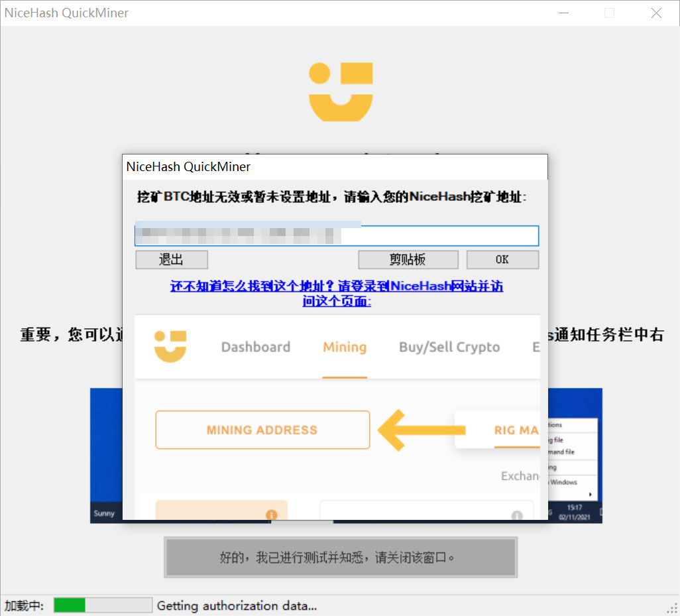This screenshot has width=680, height=616.
Task: Click the MINING ADDRESS button in guide image
Action: [262, 430]
